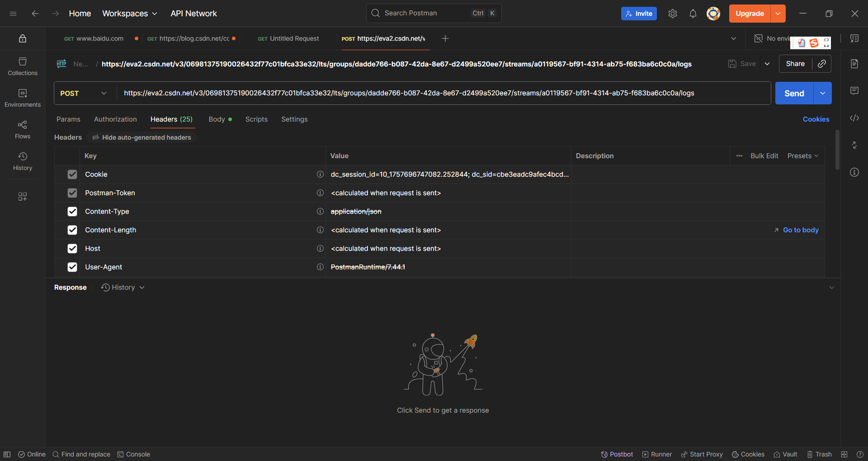
Task: Uncheck Content-Type header
Action: click(72, 212)
